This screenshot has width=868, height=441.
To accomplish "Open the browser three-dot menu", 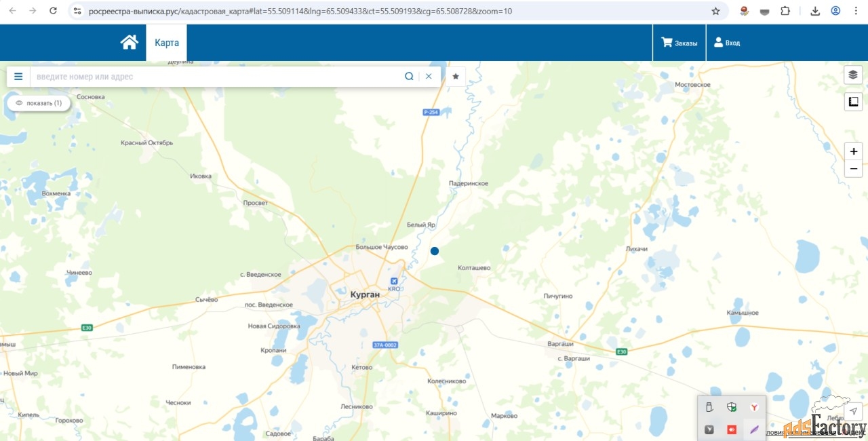I will click(856, 11).
